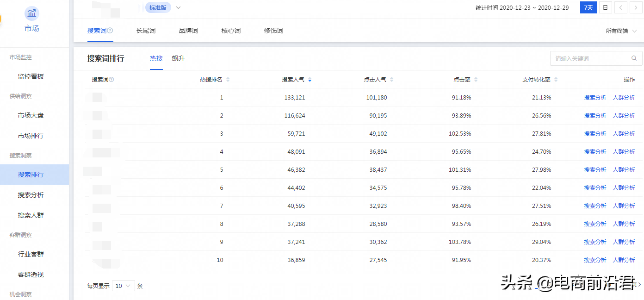The width and height of the screenshot is (644, 300).
Task: Sort by 支付转化率 column arrow icon
Action: tap(556, 80)
